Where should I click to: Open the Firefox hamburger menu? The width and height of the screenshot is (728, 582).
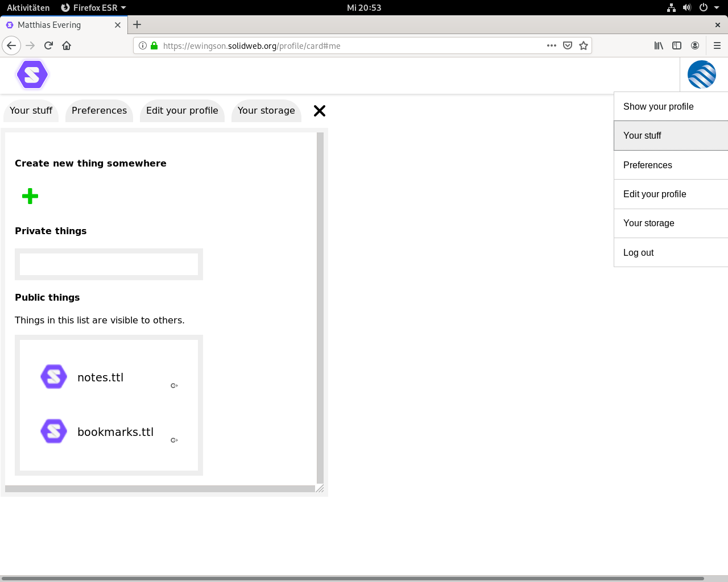coord(717,45)
